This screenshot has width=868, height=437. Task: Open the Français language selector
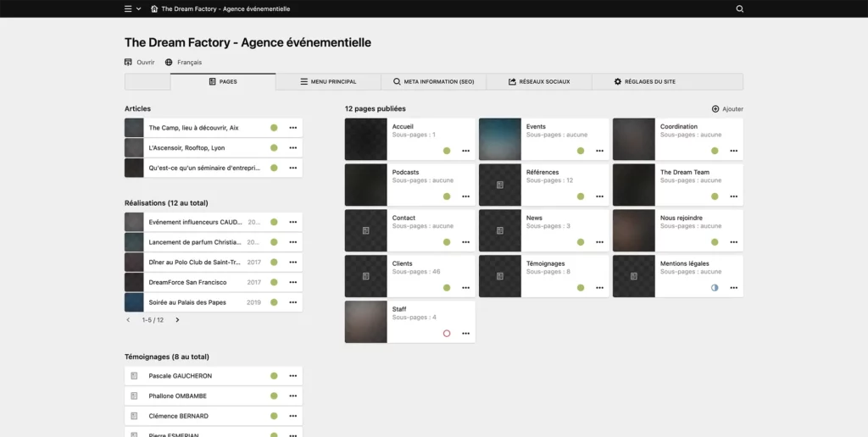click(183, 63)
